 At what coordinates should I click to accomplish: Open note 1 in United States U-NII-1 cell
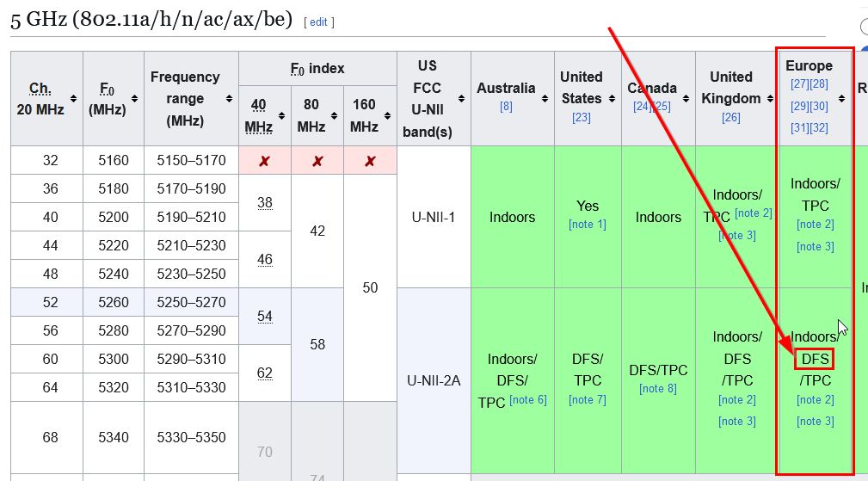tap(588, 225)
